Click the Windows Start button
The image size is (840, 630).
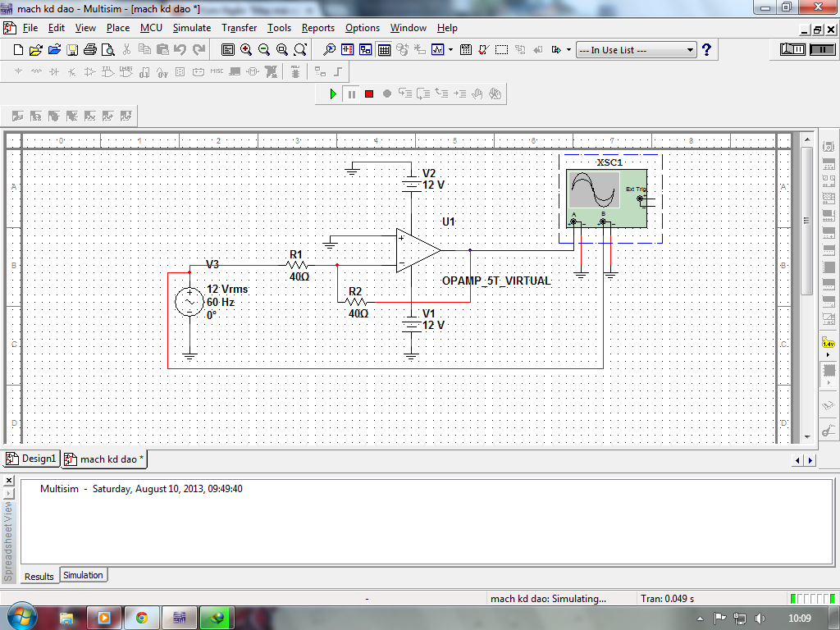tap(20, 617)
